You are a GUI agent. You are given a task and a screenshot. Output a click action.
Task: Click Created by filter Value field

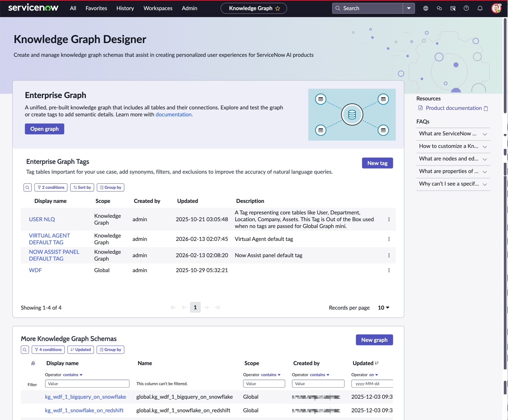coord(318,384)
